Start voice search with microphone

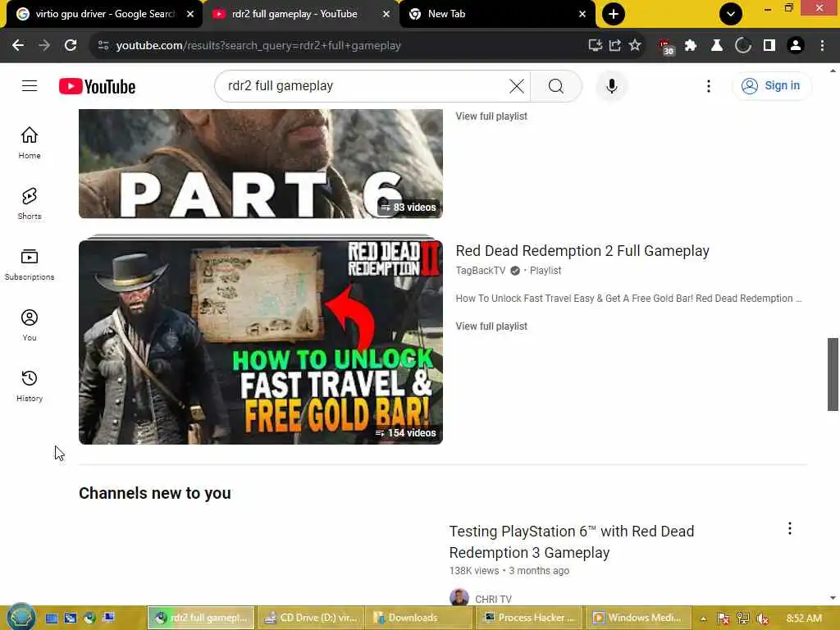point(611,85)
